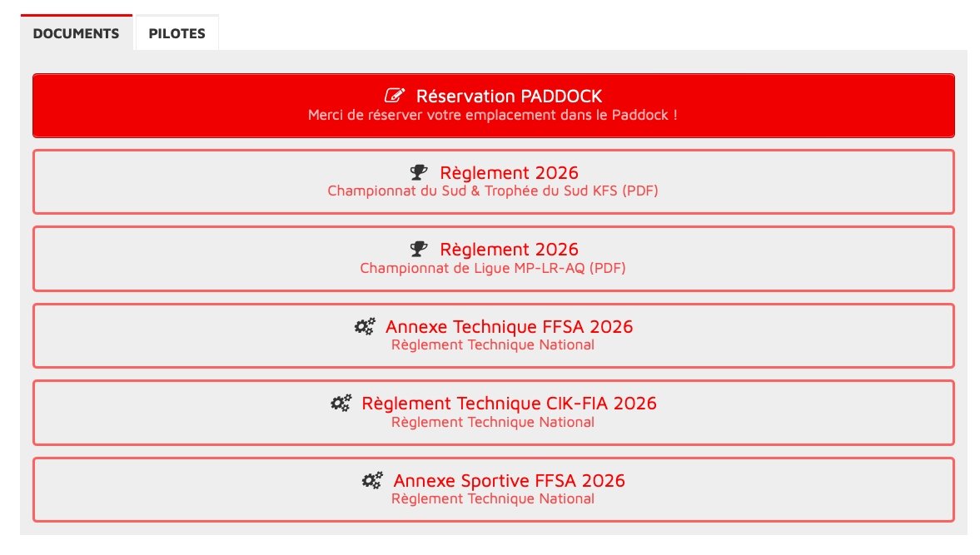
Task: Select the DOCUMENTS tab
Action: pos(76,34)
